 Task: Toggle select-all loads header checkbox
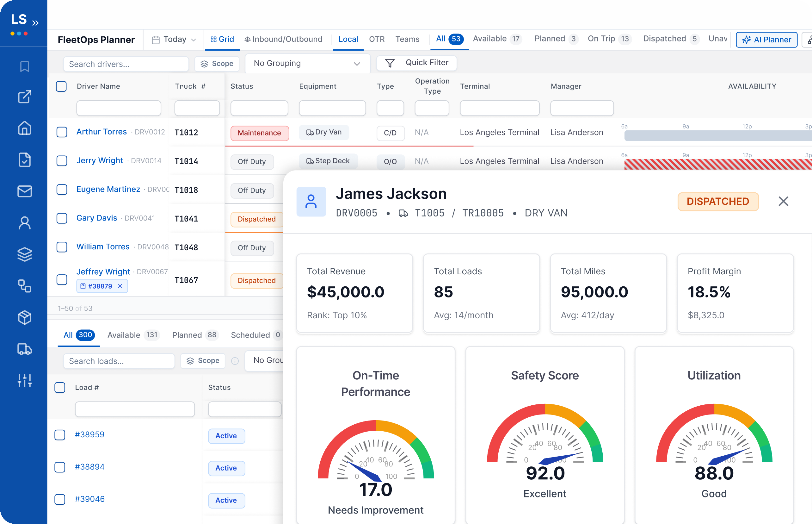point(60,388)
